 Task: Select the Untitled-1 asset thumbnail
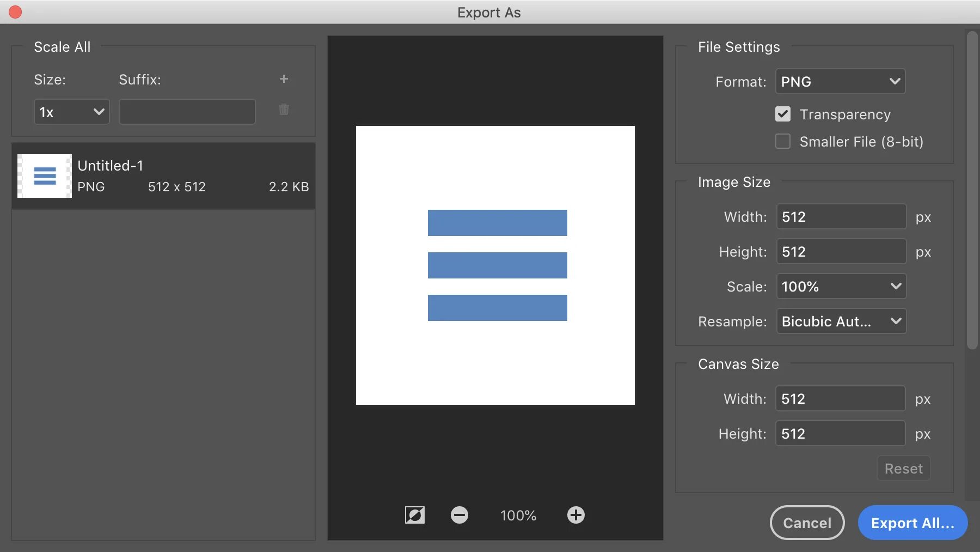[45, 176]
